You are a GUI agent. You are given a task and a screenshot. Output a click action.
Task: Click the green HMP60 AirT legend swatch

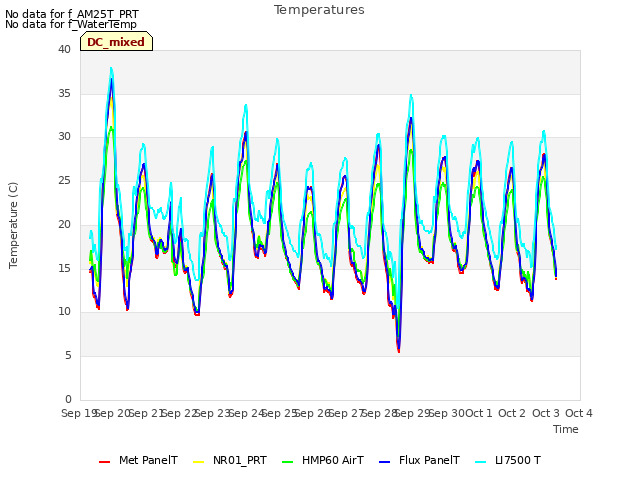click(288, 462)
